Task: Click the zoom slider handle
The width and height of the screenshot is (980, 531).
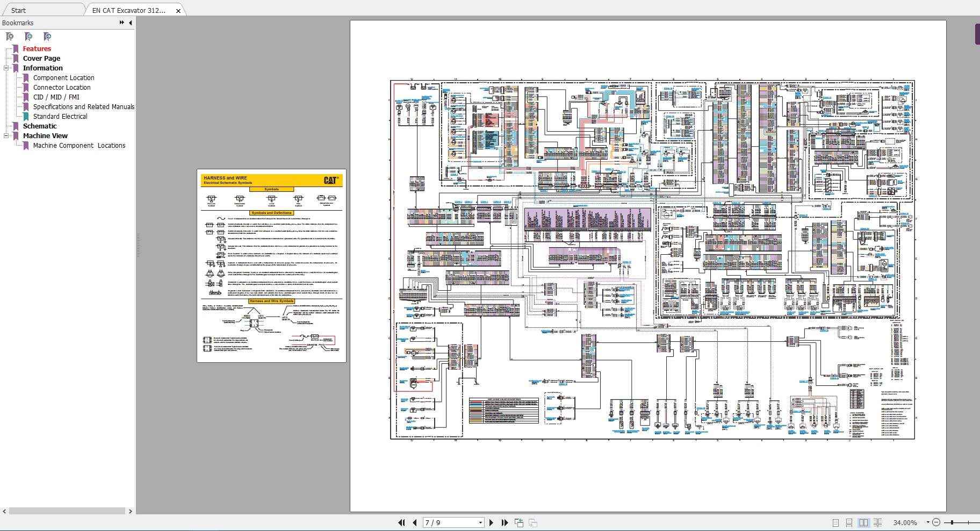Action: [952, 522]
